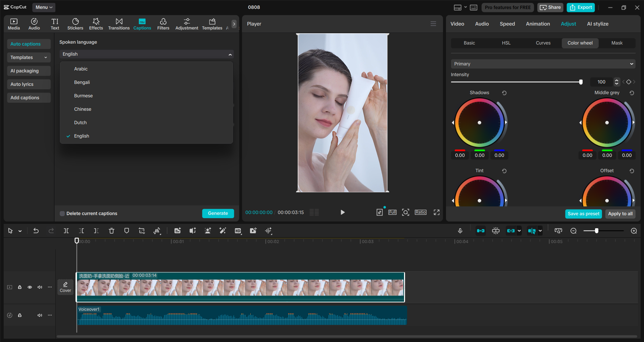This screenshot has height=342, width=644.
Task: Mute the Voiceover1 track
Action: [40, 315]
